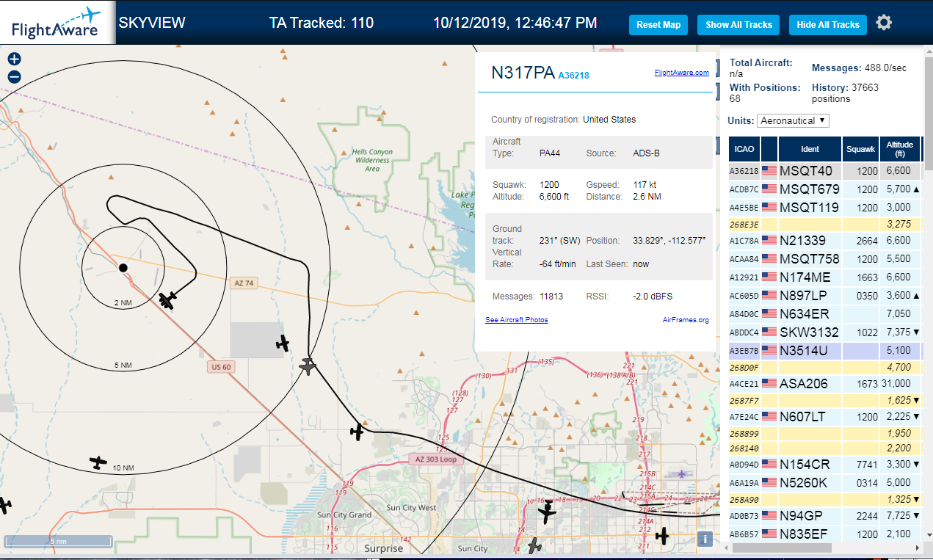Click the US flag in the N154CR row
Viewport: 933px width, 560px height.
(x=769, y=464)
